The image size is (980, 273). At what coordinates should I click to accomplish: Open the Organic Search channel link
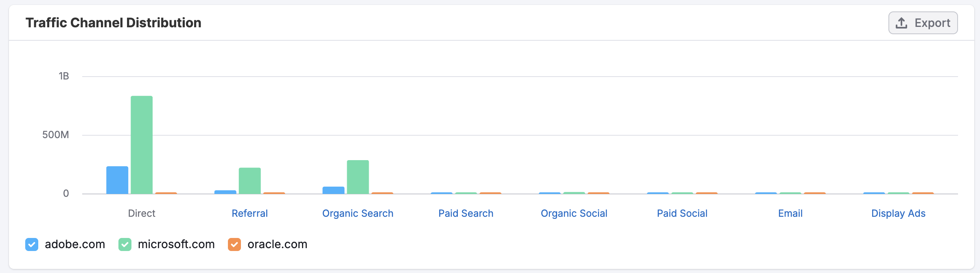(x=358, y=214)
